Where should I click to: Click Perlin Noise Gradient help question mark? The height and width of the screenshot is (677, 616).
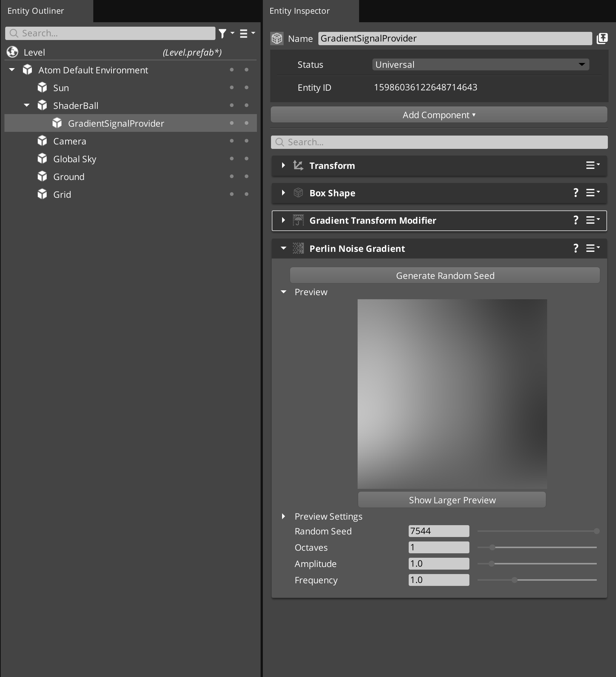[576, 248]
